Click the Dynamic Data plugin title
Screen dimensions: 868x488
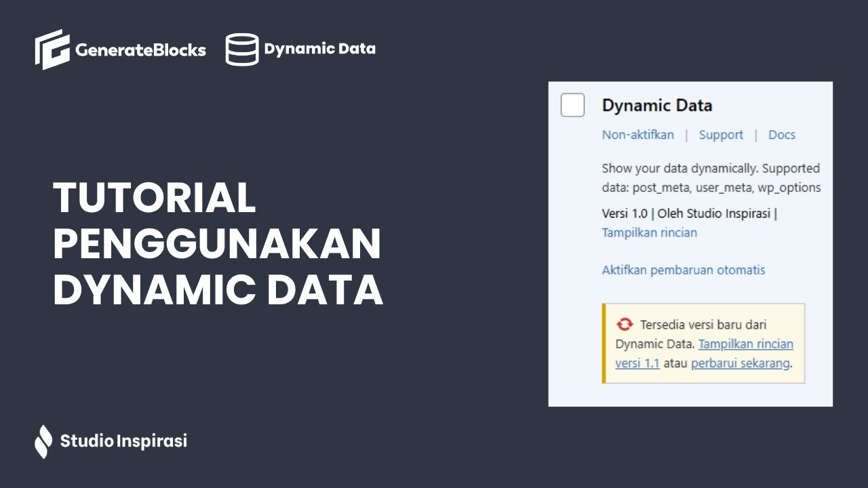coord(657,106)
